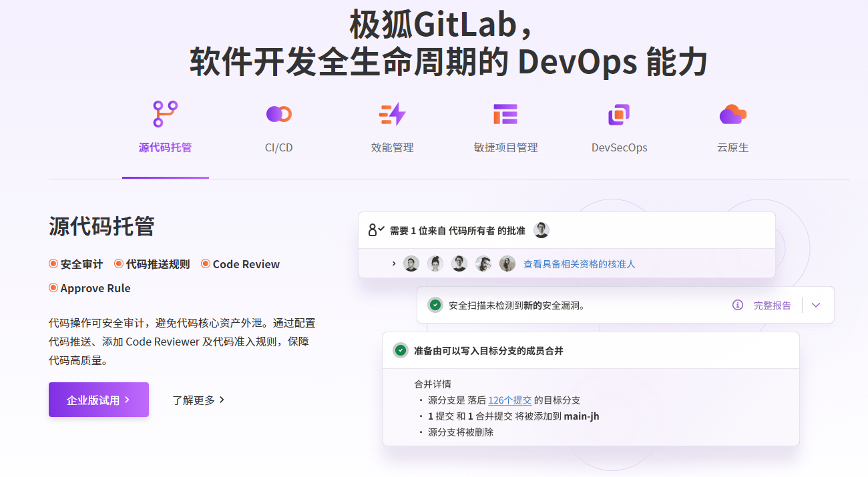Click the CI/CD overlapping circles icon
The image size is (868, 477).
pos(278,114)
